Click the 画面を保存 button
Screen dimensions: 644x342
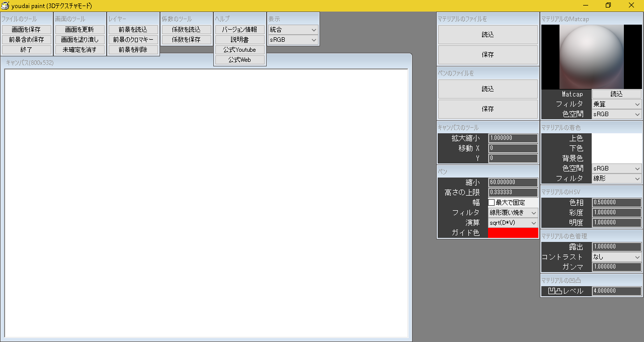[x=27, y=30]
